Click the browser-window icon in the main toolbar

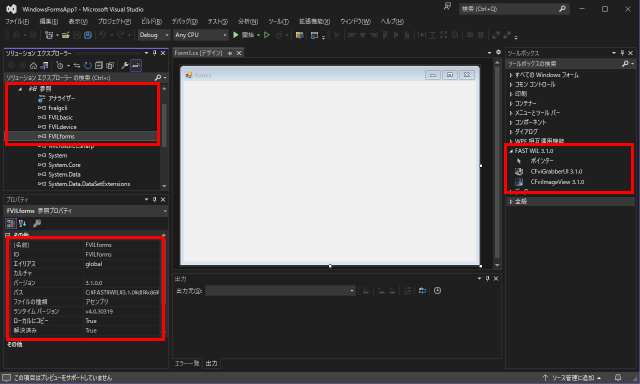314,35
